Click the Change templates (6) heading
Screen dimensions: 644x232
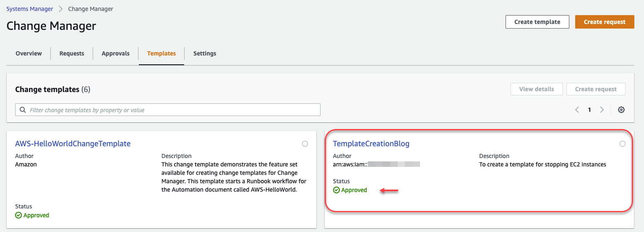click(x=53, y=89)
